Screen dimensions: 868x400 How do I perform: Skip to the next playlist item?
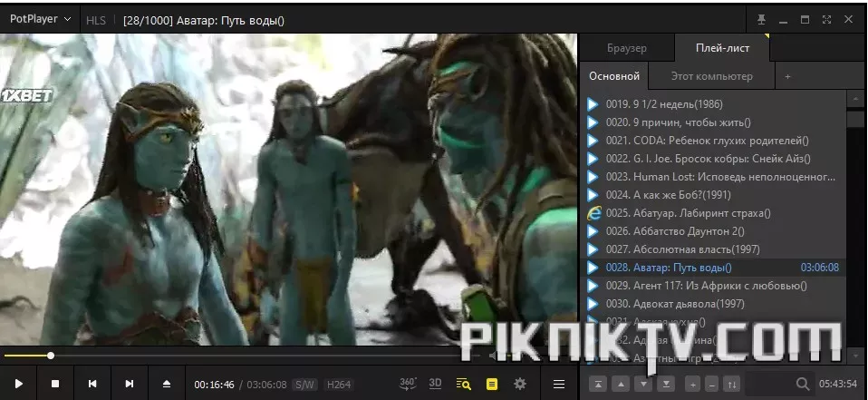(x=129, y=384)
